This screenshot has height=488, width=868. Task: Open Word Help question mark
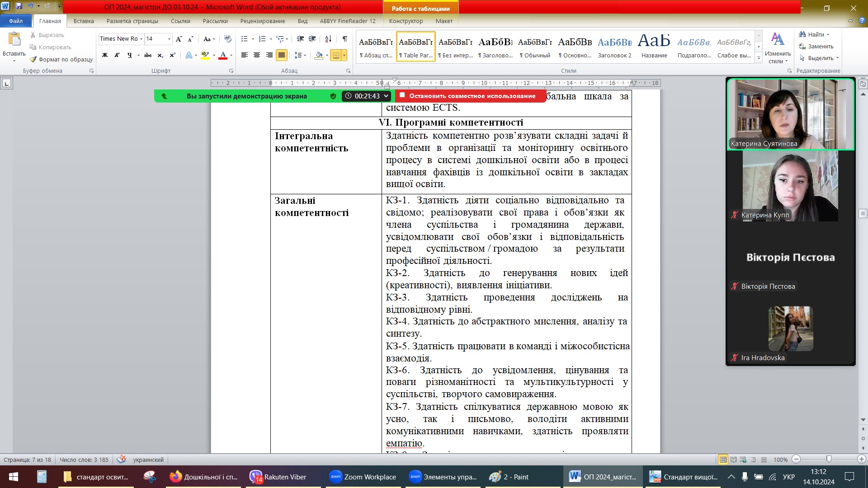coord(862,20)
